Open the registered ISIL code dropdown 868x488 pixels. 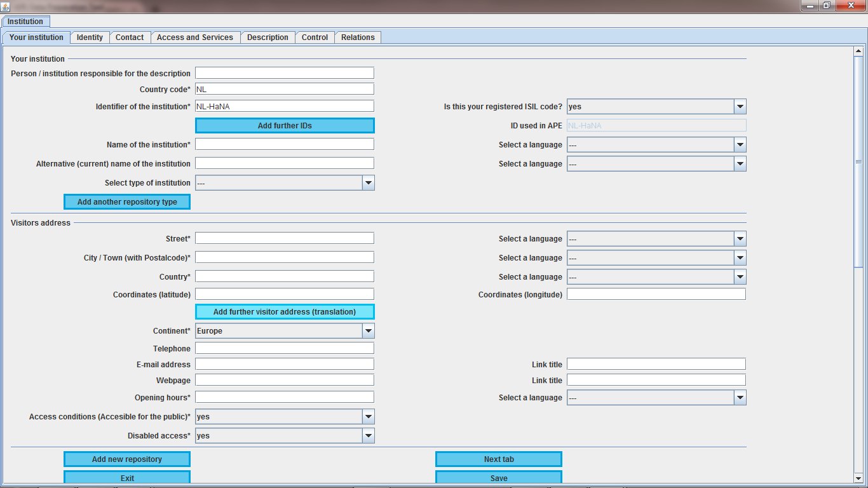pos(656,107)
